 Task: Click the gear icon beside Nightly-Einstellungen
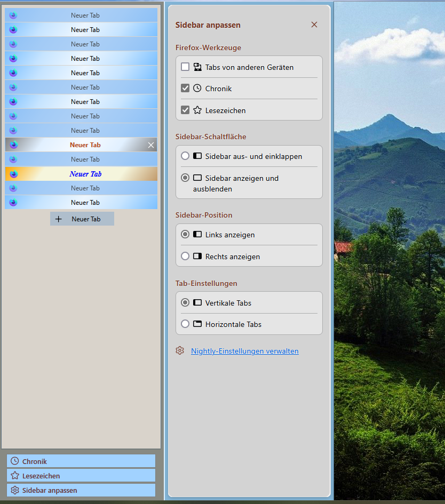(180, 351)
